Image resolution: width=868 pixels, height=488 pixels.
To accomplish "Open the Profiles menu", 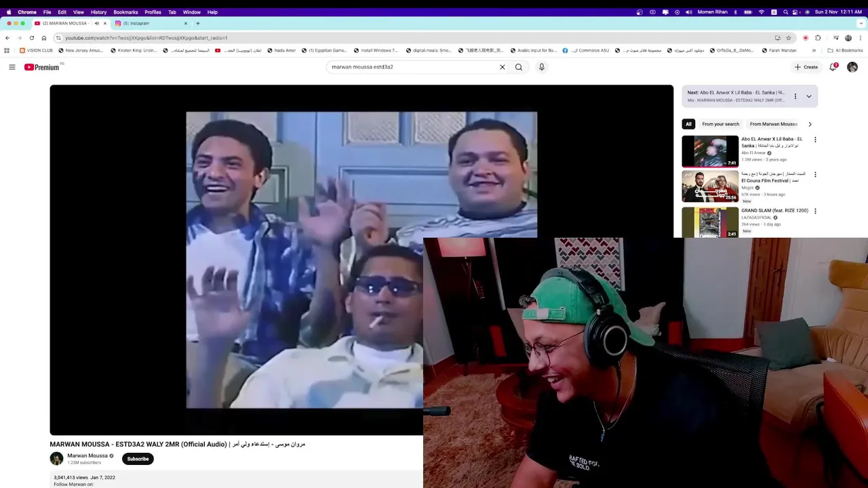I will [153, 12].
